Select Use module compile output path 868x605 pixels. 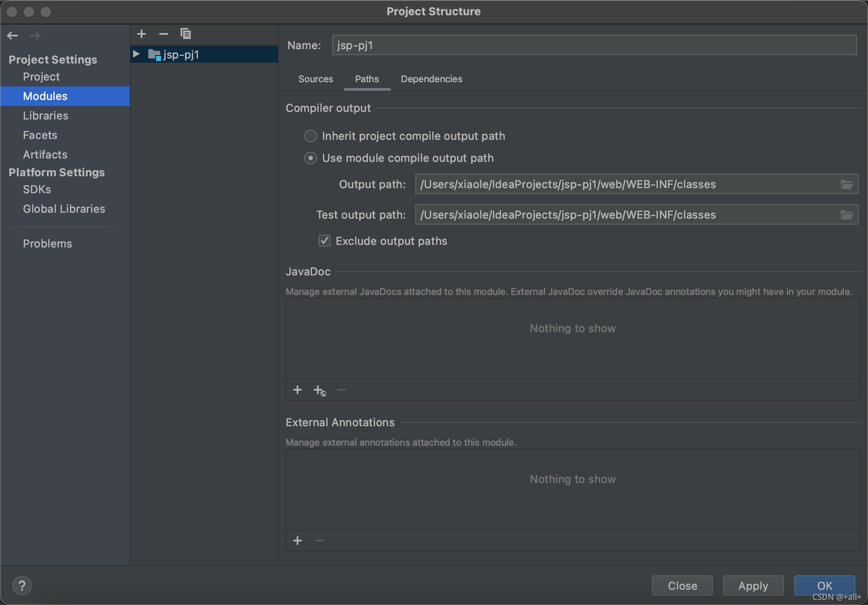click(311, 158)
